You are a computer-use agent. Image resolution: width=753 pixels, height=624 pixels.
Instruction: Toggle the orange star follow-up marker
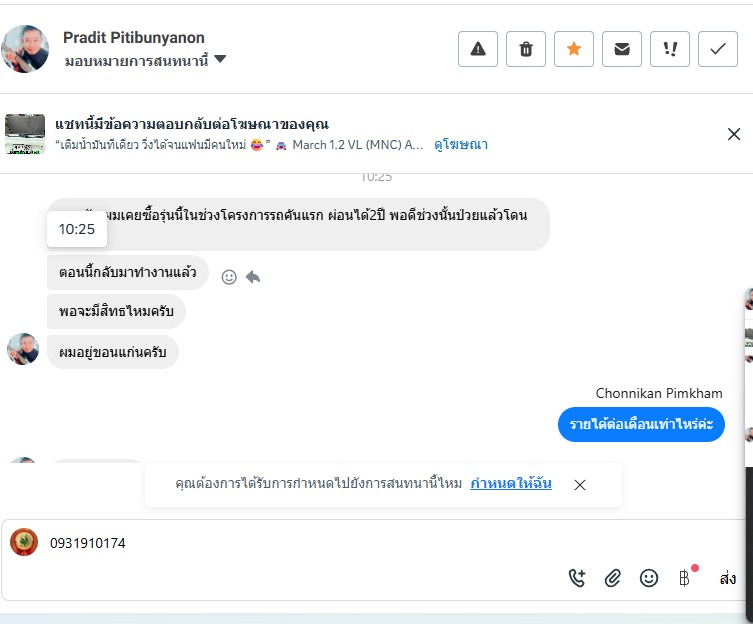[574, 49]
